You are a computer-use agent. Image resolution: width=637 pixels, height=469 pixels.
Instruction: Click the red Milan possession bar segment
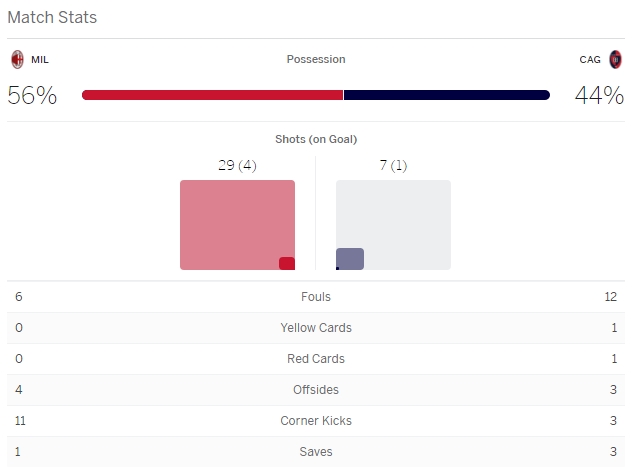click(212, 95)
